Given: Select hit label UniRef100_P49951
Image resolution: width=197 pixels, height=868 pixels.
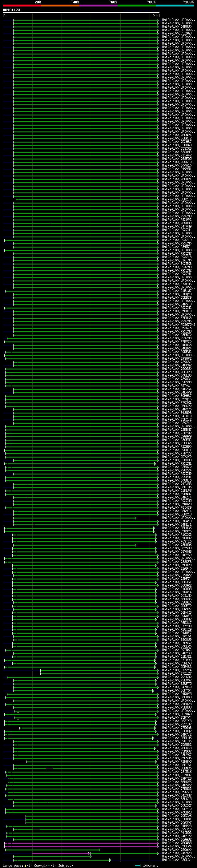Looking at the screenshot, I should [x=177, y=169].
